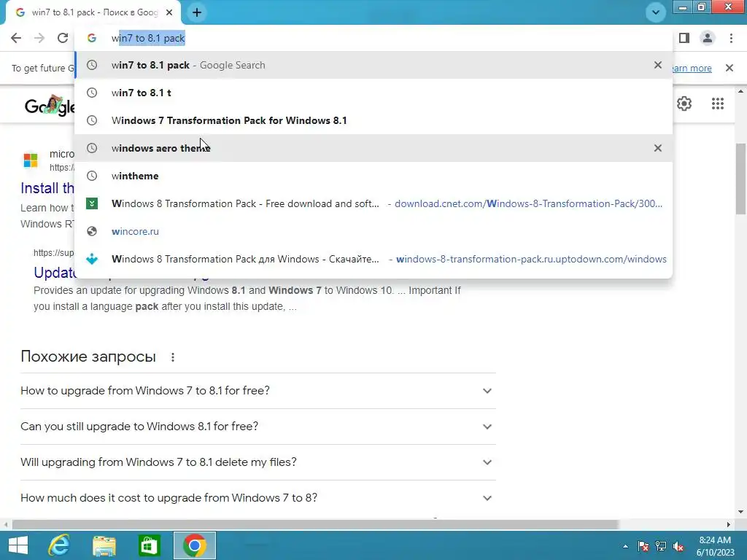Image resolution: width=747 pixels, height=560 pixels.
Task: Click the scroll-down arrow of the vertical scrollbar
Action: (x=740, y=512)
